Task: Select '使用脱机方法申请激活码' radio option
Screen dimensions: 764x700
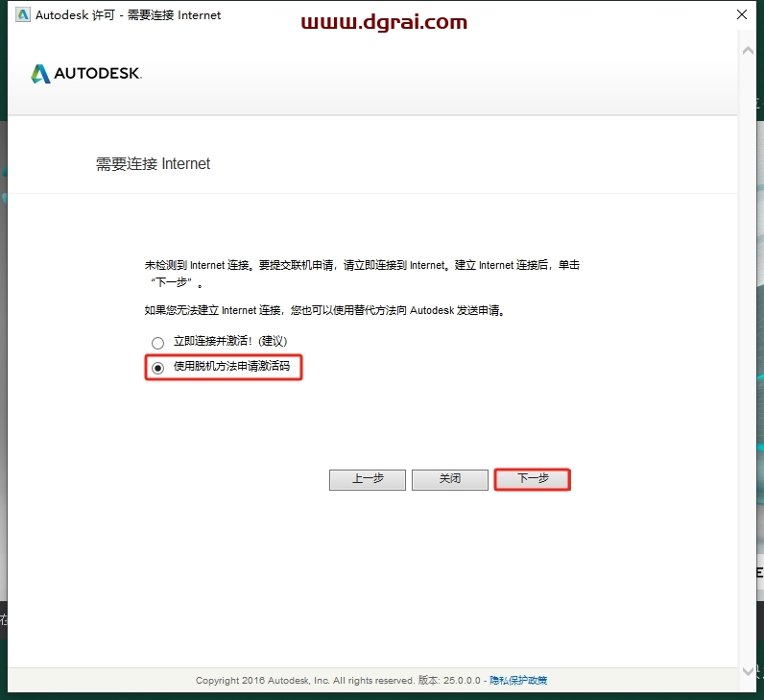Action: (x=157, y=368)
